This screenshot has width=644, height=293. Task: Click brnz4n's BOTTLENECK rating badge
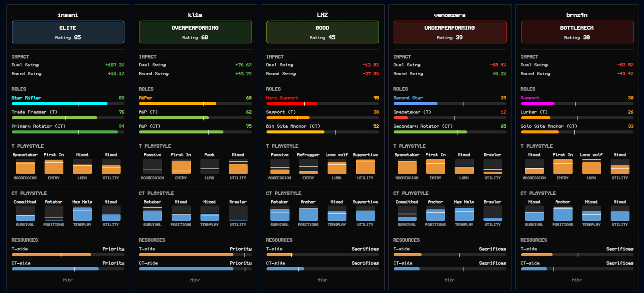click(x=577, y=32)
